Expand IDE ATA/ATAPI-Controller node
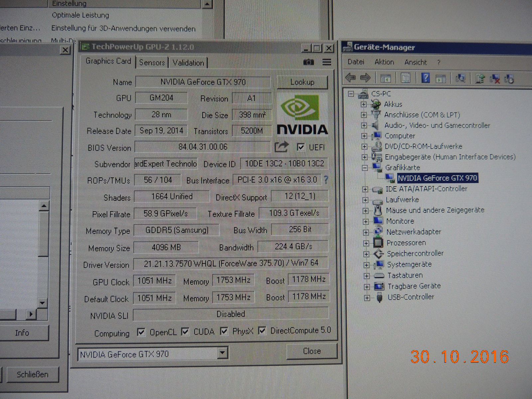Image resolution: width=532 pixels, height=399 pixels. 365,189
